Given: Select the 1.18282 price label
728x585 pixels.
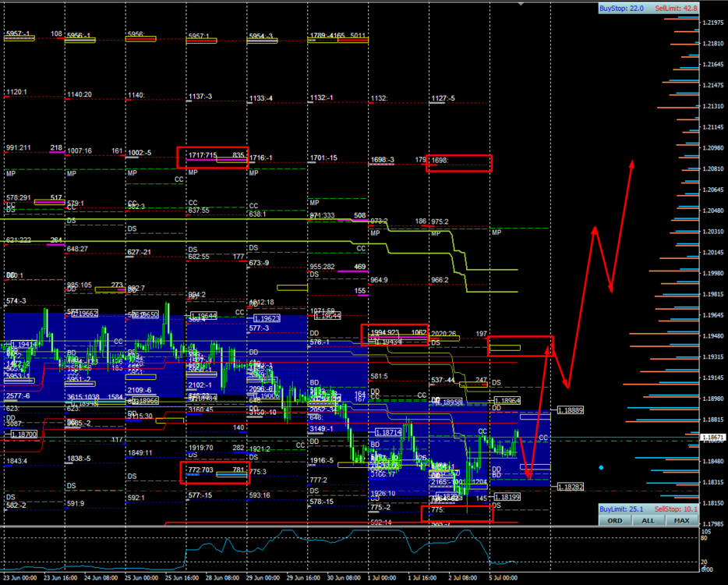Looking at the screenshot, I should tap(570, 487).
